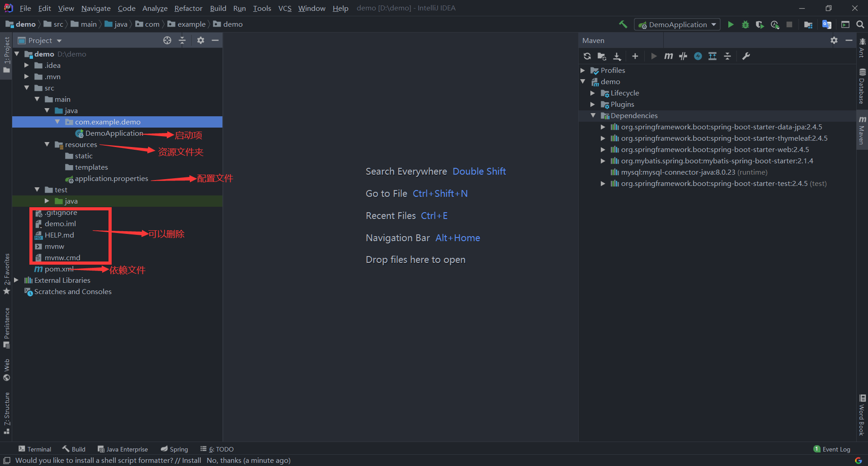Open Maven Settings wrench icon
The height and width of the screenshot is (466, 868).
click(746, 56)
